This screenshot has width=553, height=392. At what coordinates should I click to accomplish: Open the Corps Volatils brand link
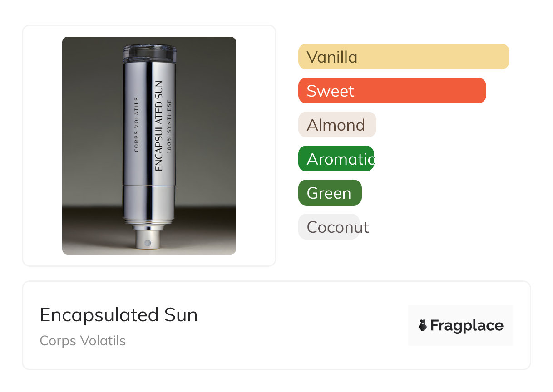83,341
